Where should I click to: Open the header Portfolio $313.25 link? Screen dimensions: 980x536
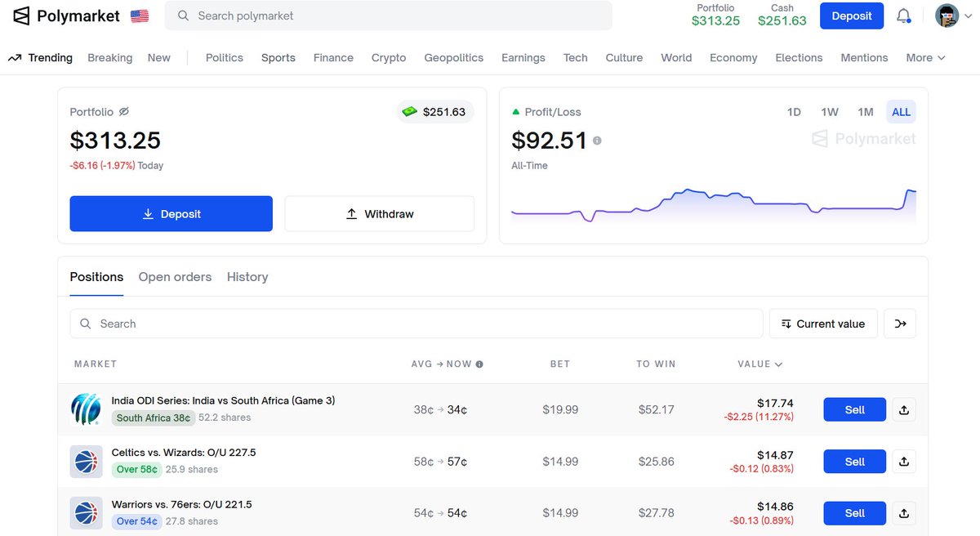[715, 16]
